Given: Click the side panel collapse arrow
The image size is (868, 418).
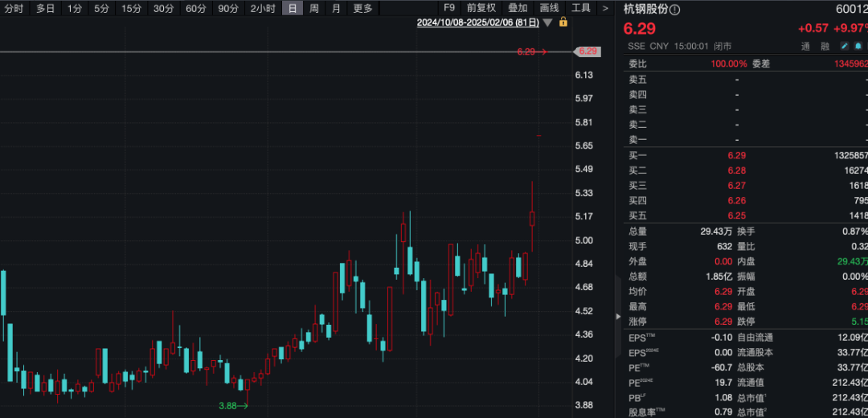Looking at the screenshot, I should (618, 317).
